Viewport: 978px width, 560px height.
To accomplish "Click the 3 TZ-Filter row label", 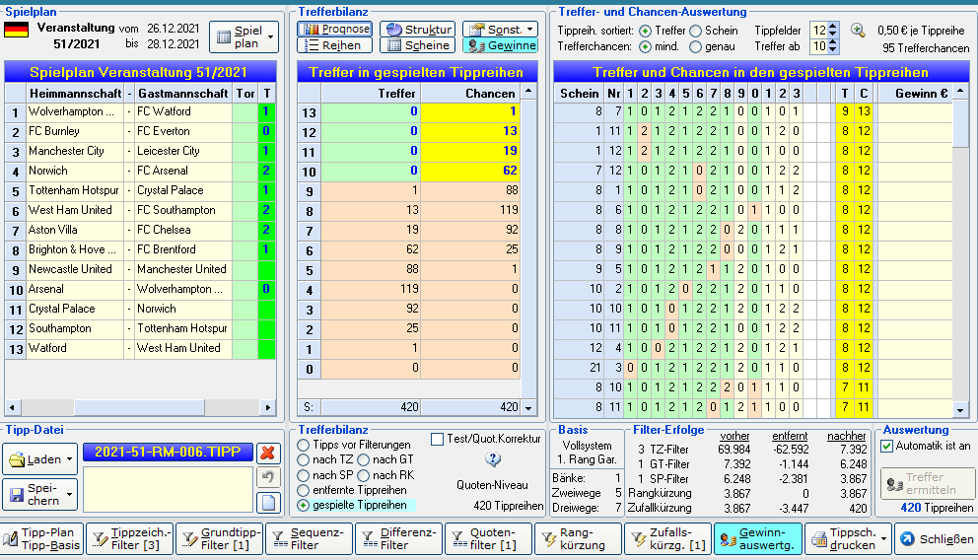I will pyautogui.click(x=664, y=449).
